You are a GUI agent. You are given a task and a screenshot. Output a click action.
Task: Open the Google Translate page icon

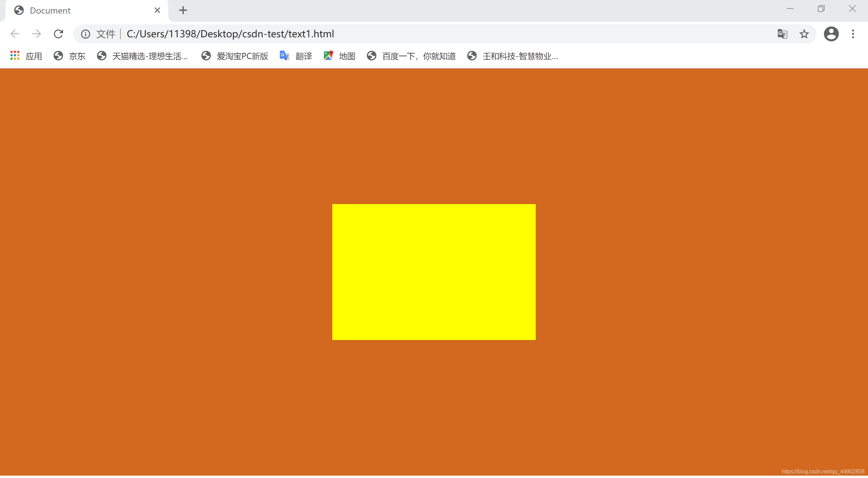(x=782, y=34)
